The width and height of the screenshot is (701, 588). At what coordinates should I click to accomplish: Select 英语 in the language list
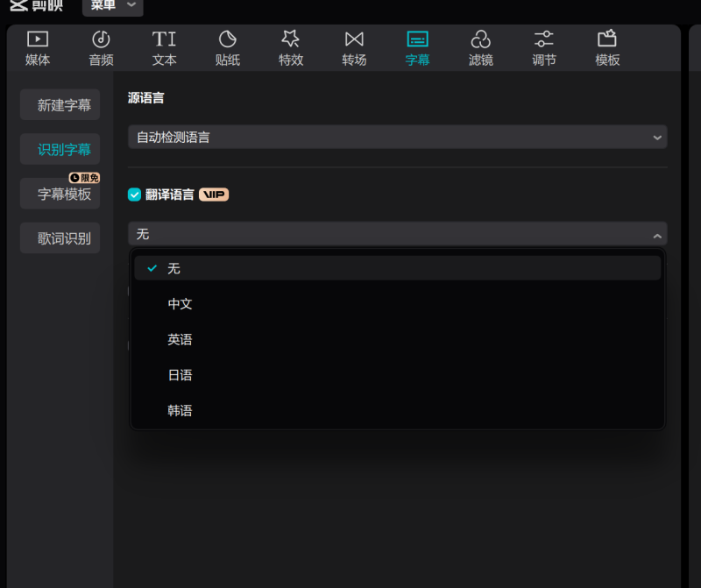click(180, 339)
